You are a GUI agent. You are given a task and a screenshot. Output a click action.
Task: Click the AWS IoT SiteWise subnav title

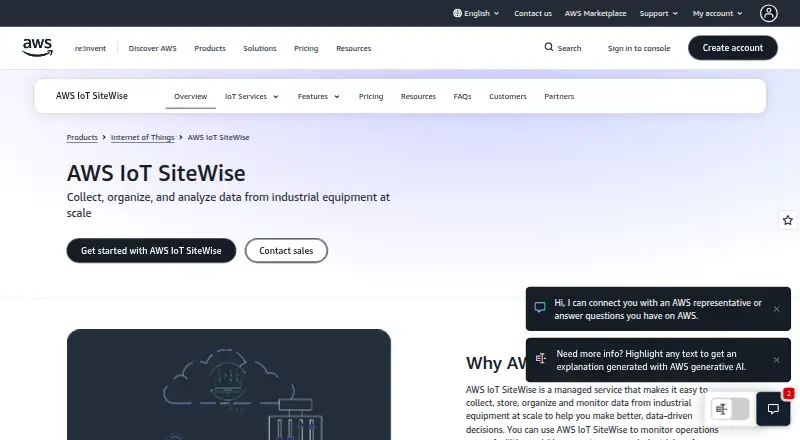[92, 96]
